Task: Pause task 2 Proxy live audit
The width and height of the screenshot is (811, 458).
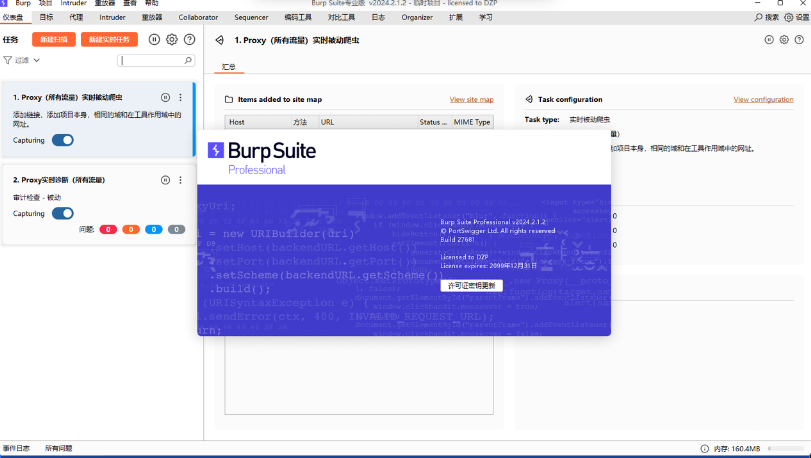Action: [x=165, y=180]
